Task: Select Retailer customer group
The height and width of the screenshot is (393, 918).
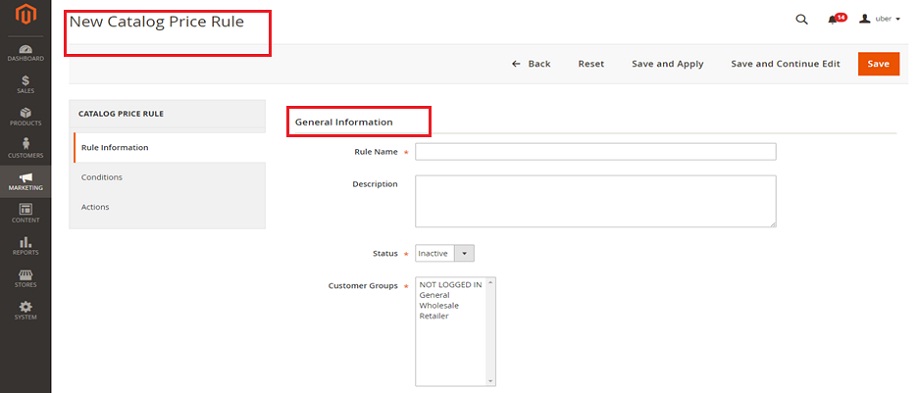Action: pyautogui.click(x=434, y=316)
